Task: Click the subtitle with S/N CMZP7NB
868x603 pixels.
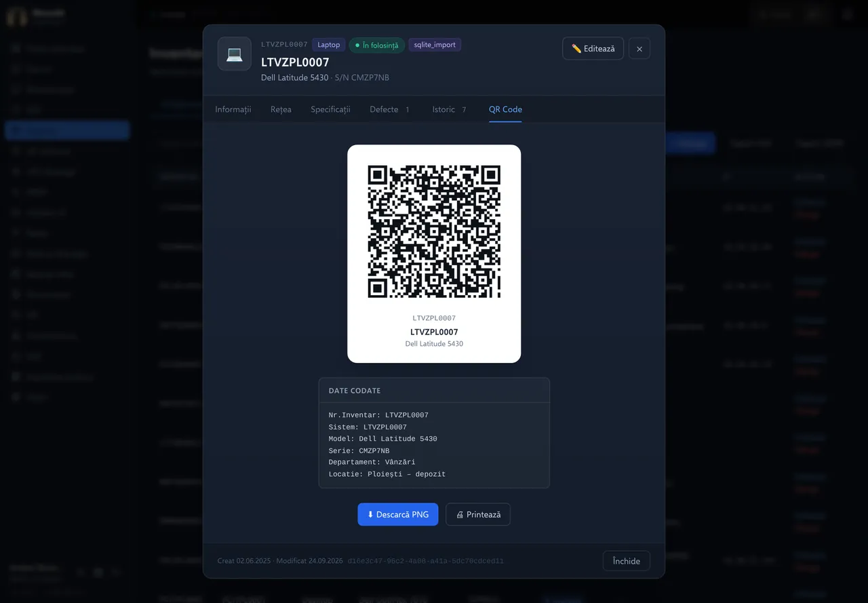Action: pos(325,77)
